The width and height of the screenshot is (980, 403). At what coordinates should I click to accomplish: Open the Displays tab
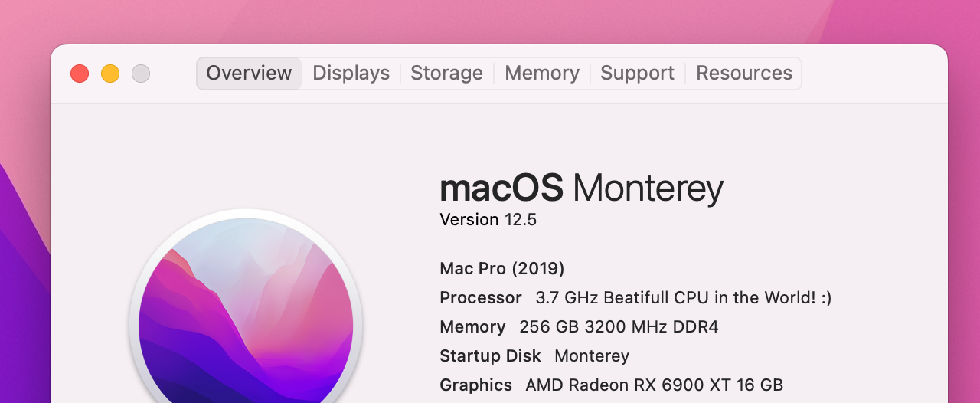point(351,74)
